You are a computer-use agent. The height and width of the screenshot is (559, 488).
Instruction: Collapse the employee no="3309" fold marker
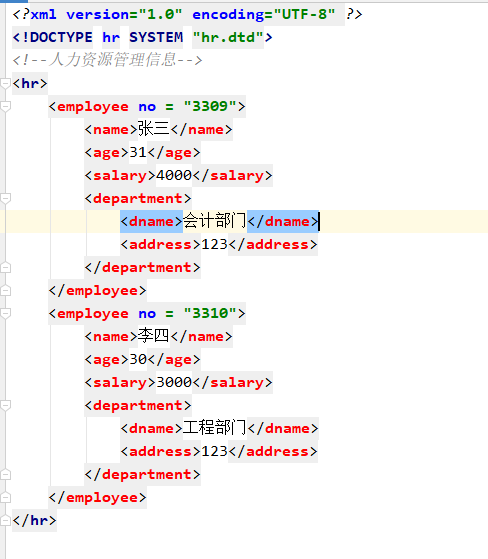tap(5, 107)
